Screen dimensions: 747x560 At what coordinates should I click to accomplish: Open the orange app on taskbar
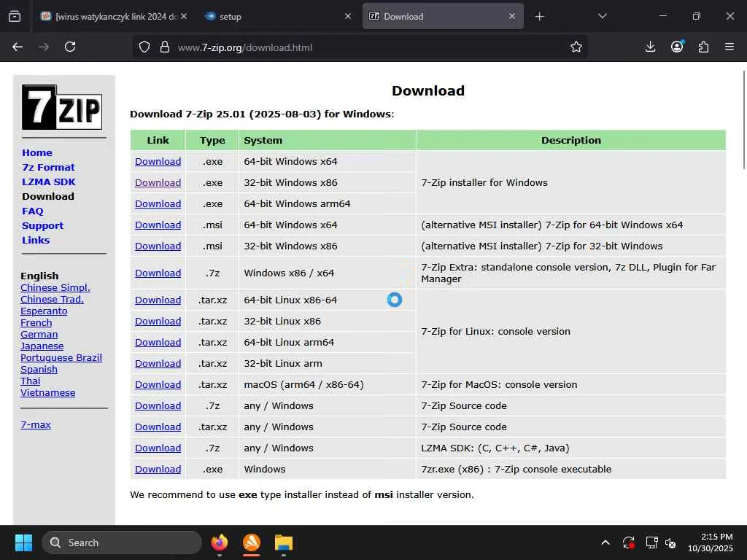coord(252,542)
